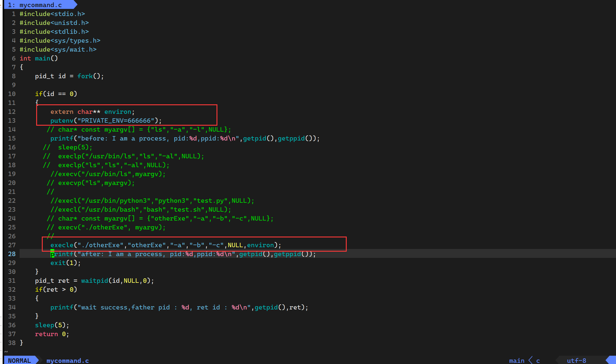Viewport: 616px width, 364px height.
Task: Click the 'wait success' printf line
Action: pyautogui.click(x=179, y=307)
